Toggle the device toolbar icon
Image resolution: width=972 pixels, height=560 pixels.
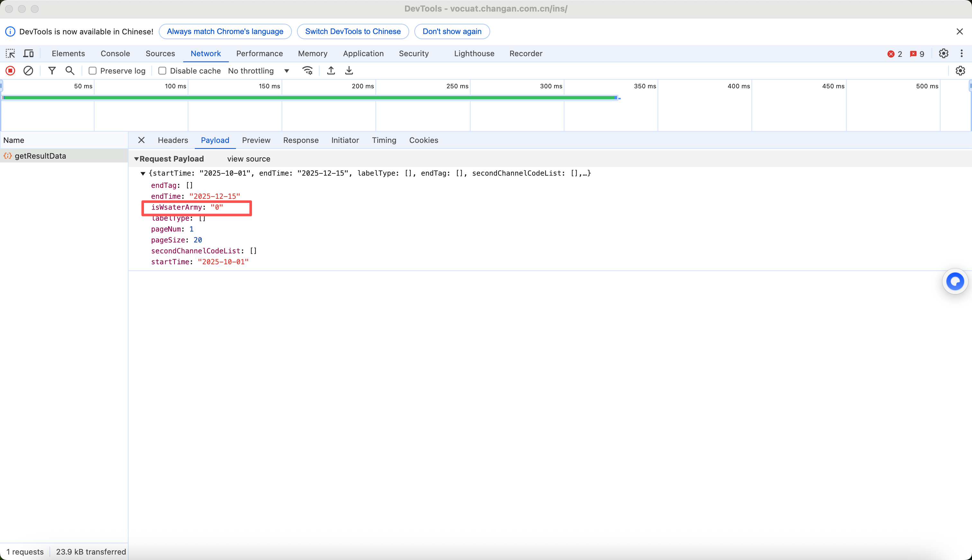(29, 53)
